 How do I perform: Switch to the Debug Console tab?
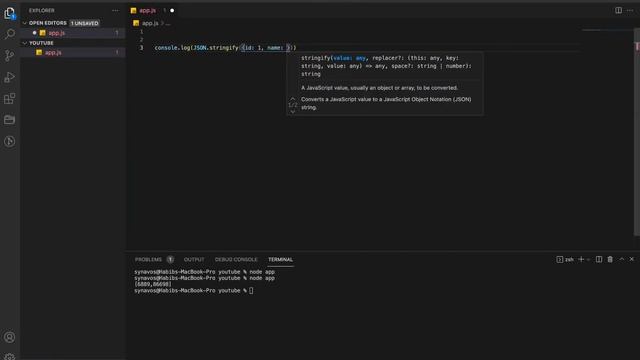236,260
